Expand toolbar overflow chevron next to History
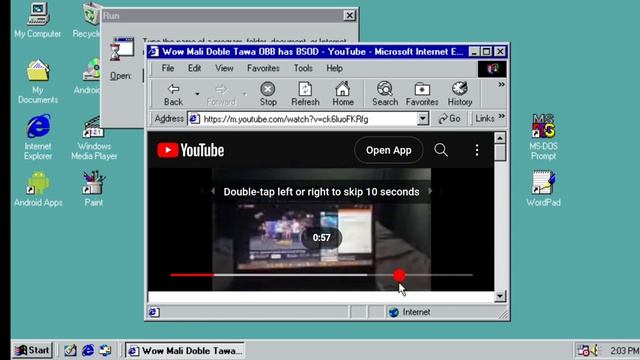This screenshot has height=360, width=640. click(x=501, y=84)
